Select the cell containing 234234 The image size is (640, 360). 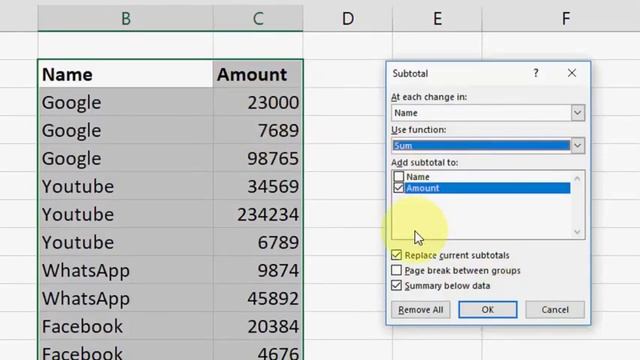pyautogui.click(x=258, y=214)
